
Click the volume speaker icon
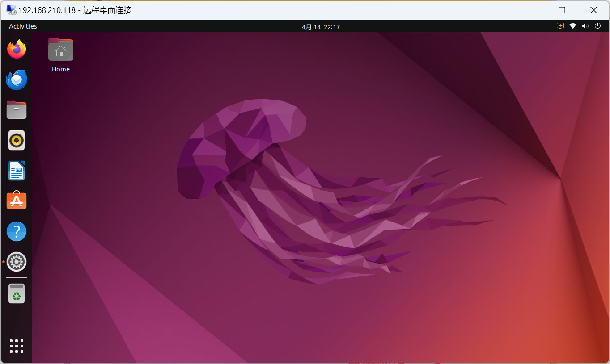pyautogui.click(x=585, y=26)
